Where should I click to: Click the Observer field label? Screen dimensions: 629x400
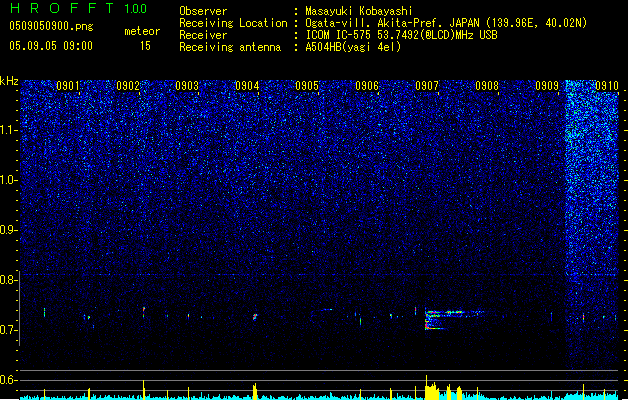203,11
